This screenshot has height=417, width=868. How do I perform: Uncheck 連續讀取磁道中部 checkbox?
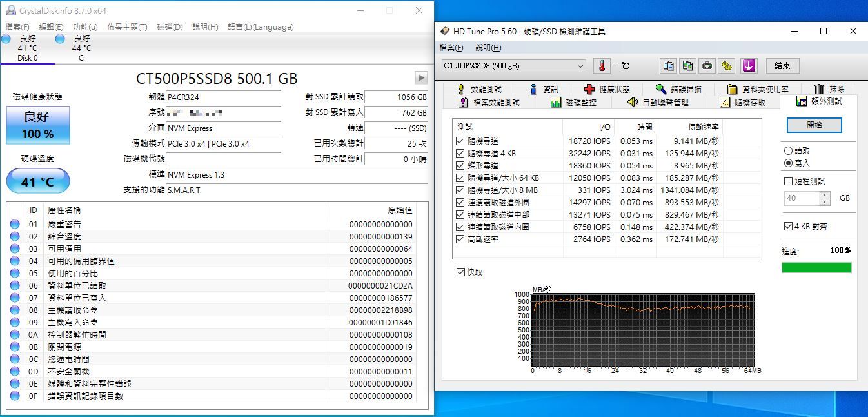(460, 215)
